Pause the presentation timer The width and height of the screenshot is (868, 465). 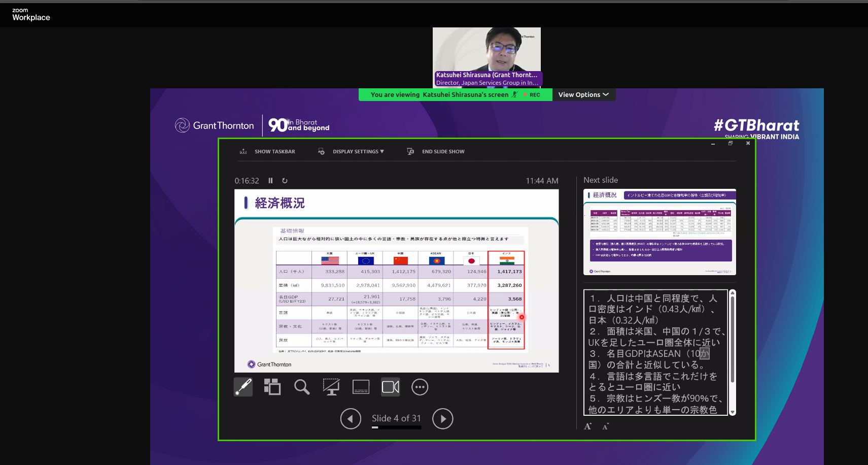click(x=270, y=181)
